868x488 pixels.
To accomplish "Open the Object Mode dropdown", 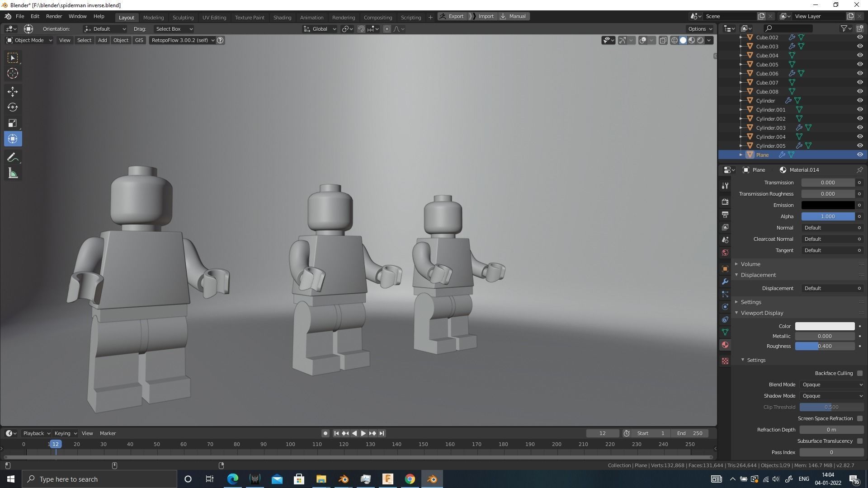I will (x=29, y=40).
